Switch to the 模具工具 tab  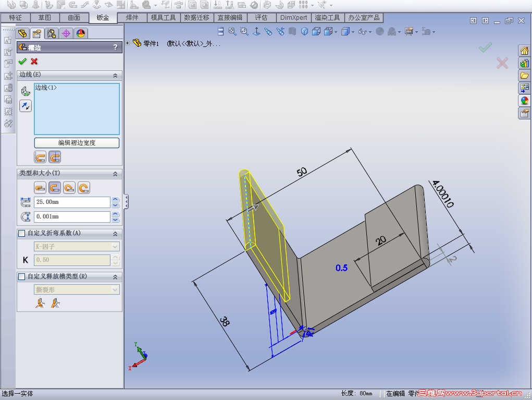[164, 18]
